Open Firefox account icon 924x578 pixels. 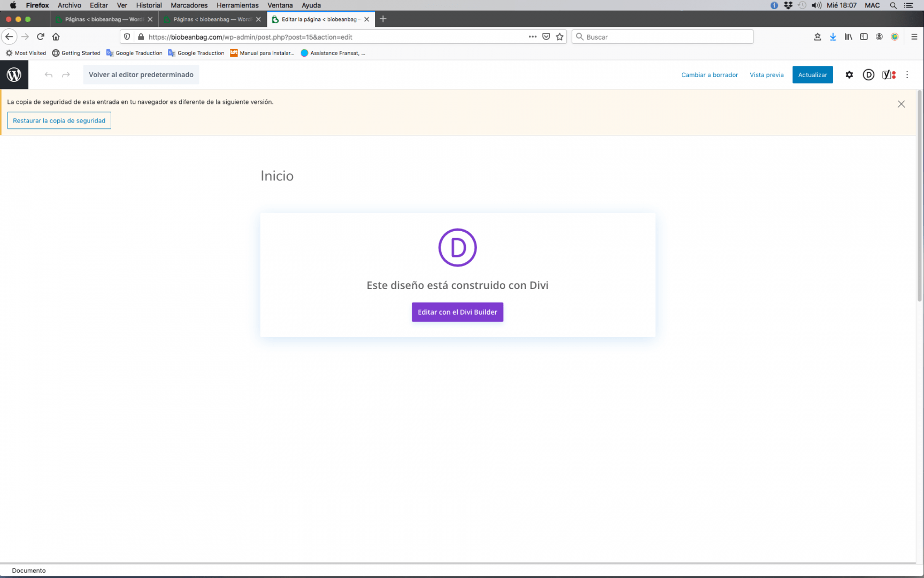(879, 37)
